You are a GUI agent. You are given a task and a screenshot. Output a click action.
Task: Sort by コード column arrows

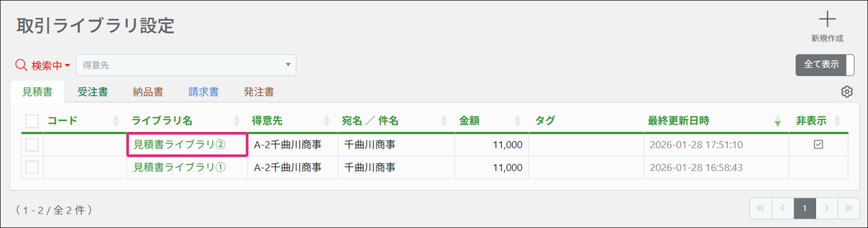(116, 121)
